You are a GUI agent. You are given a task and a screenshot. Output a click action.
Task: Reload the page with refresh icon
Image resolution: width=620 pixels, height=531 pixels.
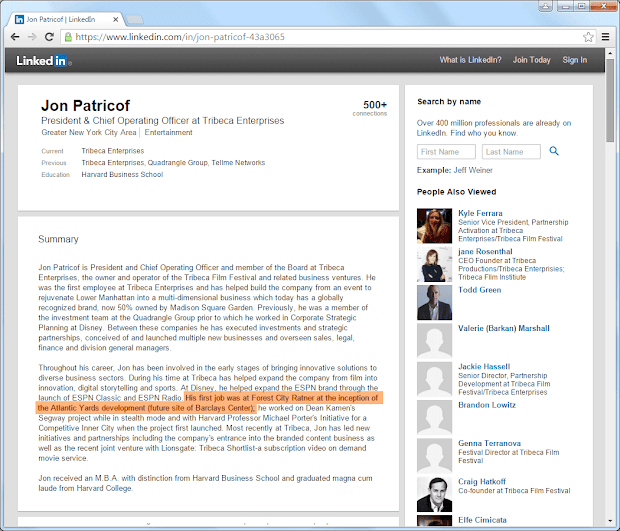(x=49, y=37)
